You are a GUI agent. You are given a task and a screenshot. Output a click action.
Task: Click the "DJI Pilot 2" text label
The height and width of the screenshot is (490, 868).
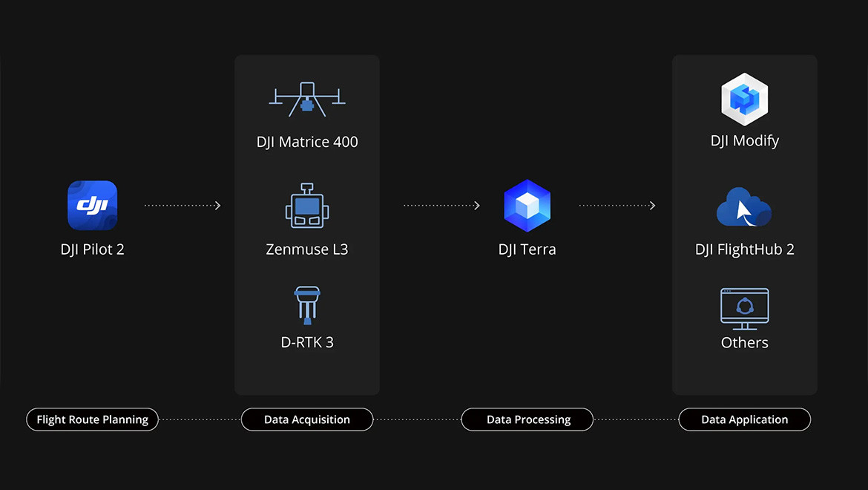click(x=93, y=249)
